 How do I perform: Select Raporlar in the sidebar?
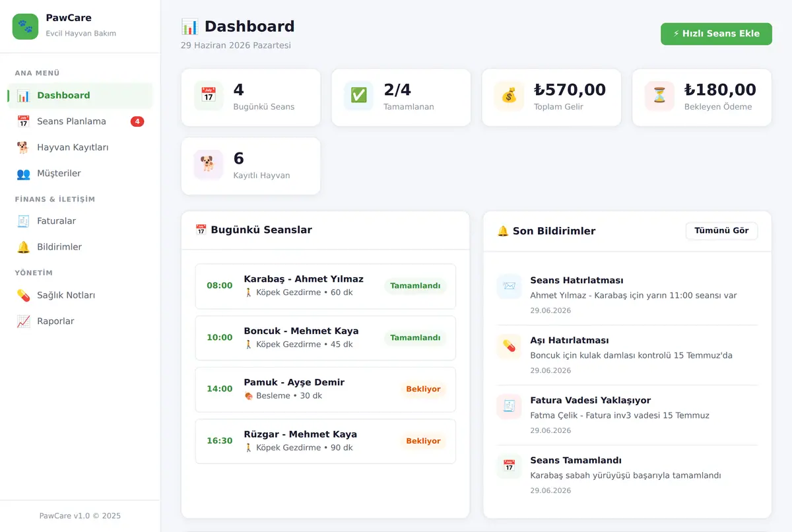[80, 321]
